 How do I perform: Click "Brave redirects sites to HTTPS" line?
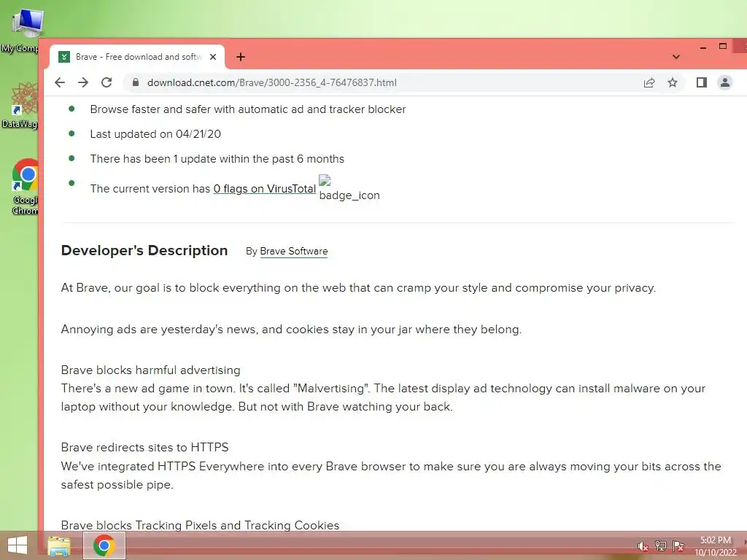[145, 447]
